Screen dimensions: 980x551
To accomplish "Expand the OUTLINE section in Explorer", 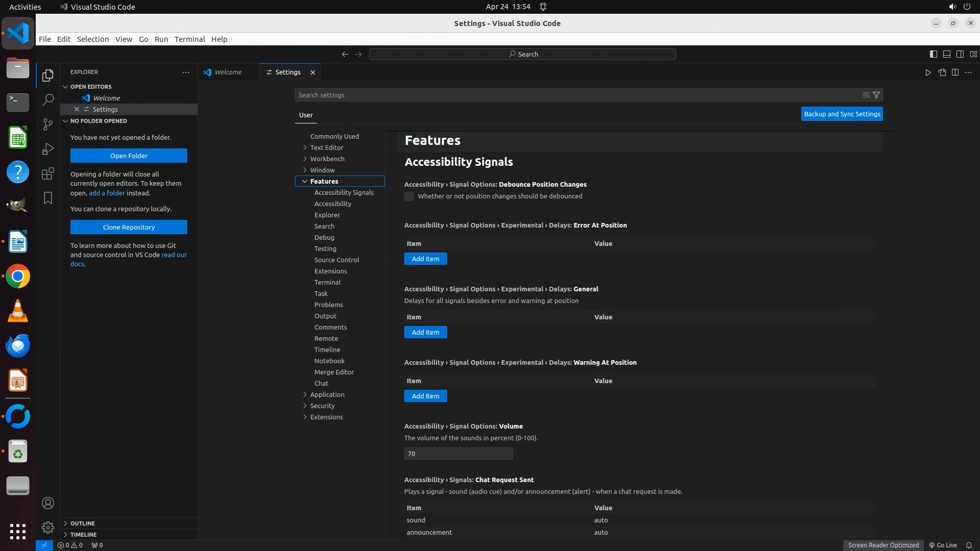I will tap(82, 523).
